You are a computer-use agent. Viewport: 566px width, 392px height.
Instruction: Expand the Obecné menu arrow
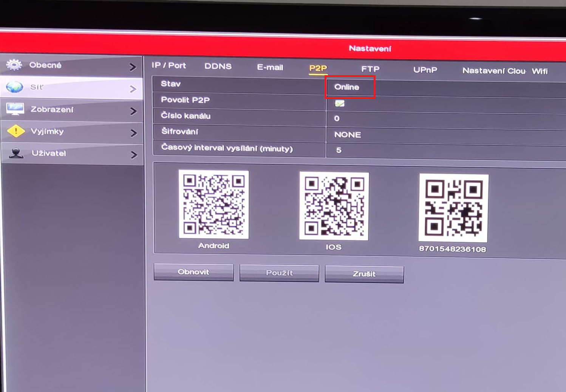[x=132, y=67]
